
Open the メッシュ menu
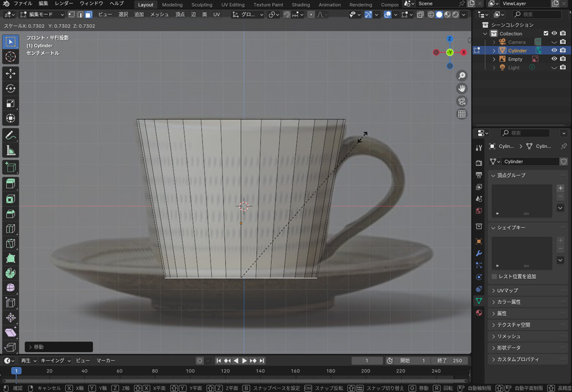point(160,14)
